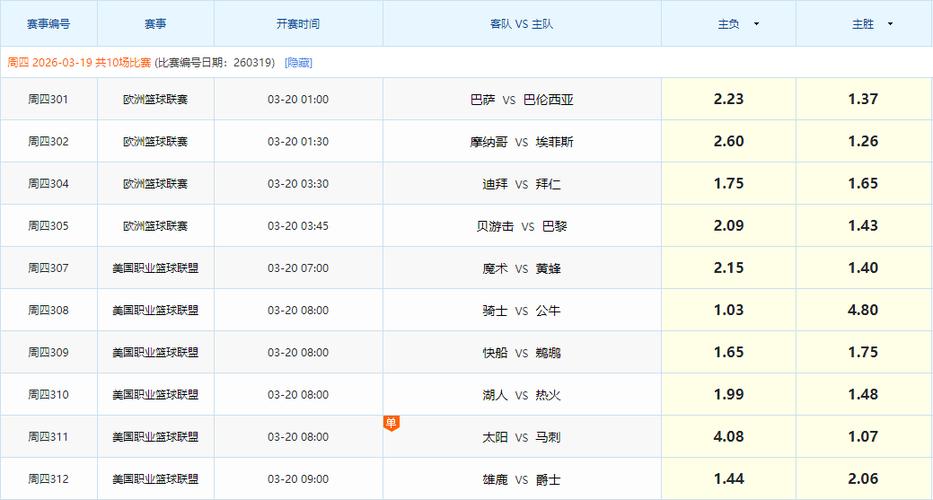Click match number 周四301
The height and width of the screenshot is (500, 933).
point(49,99)
